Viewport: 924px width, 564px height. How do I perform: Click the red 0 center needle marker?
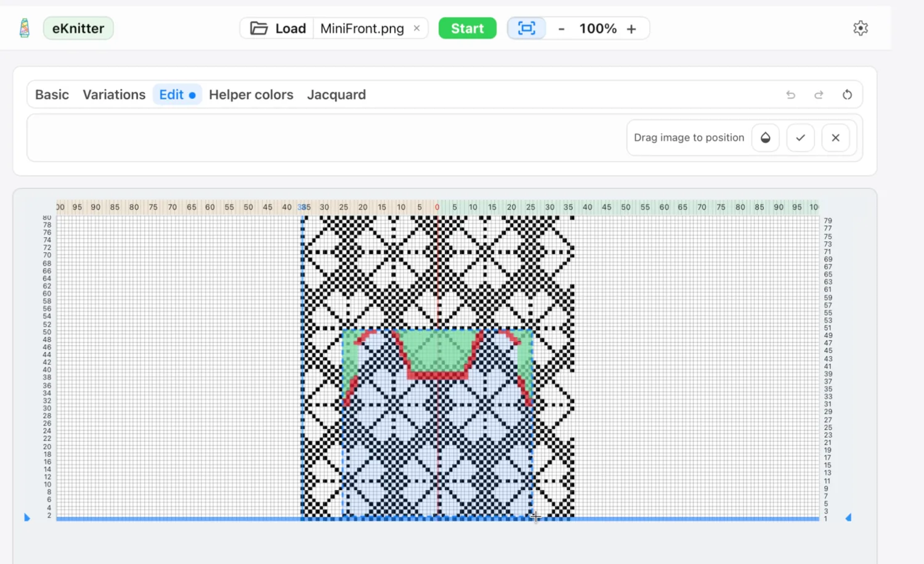(x=437, y=207)
